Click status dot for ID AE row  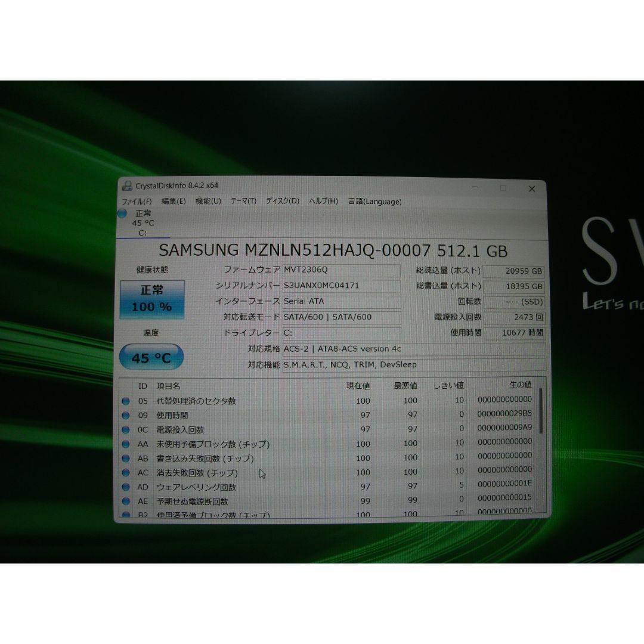126,501
